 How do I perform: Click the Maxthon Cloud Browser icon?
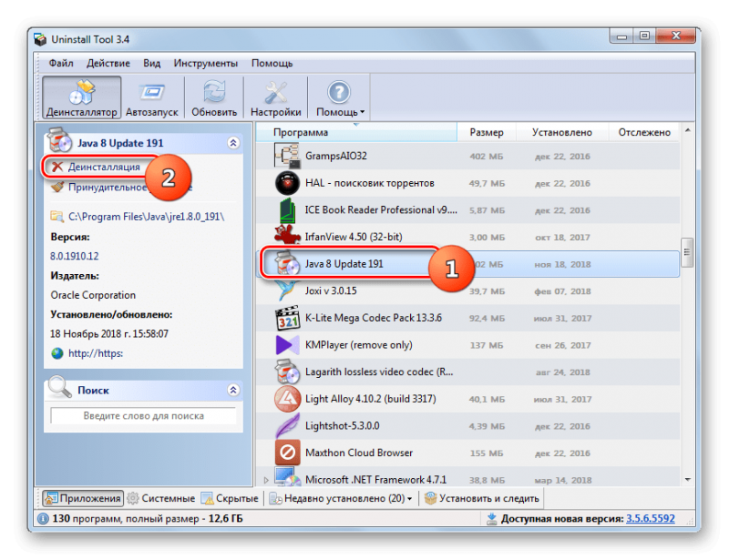click(x=287, y=453)
